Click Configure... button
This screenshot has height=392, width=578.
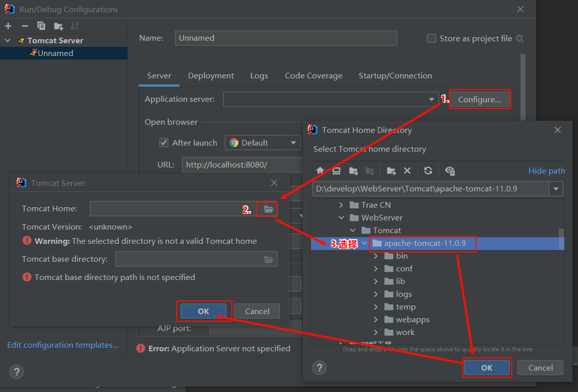click(480, 99)
